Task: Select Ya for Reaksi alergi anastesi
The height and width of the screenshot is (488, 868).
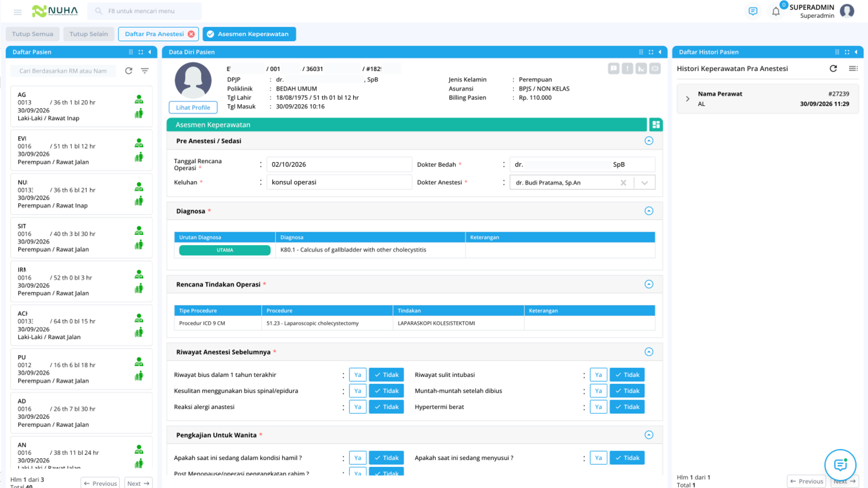Action: [358, 407]
